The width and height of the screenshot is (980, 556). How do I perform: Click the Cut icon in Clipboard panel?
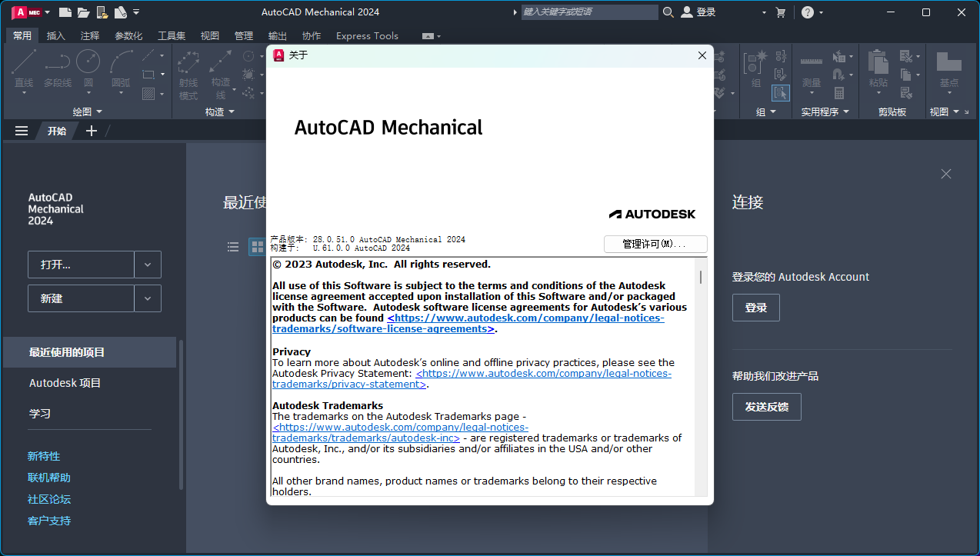tap(907, 56)
